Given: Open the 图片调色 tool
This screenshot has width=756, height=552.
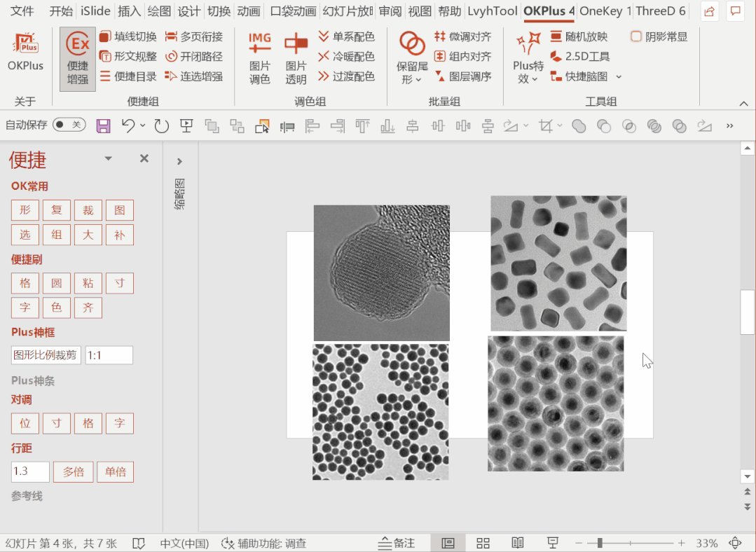Looking at the screenshot, I should tap(259, 58).
